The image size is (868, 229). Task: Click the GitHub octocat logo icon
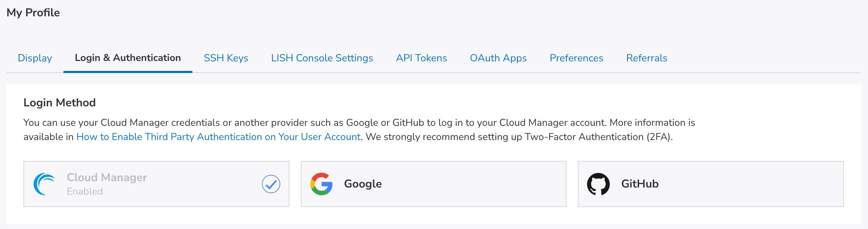[598, 184]
